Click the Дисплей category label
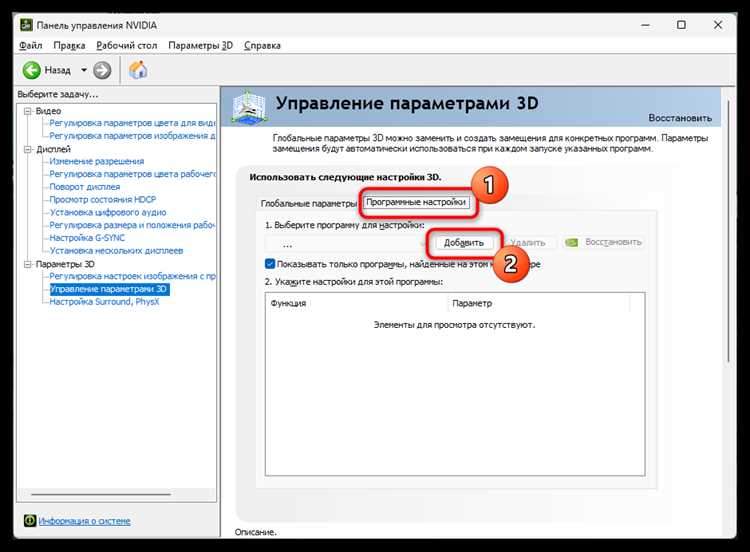The width and height of the screenshot is (750, 552). click(53, 149)
